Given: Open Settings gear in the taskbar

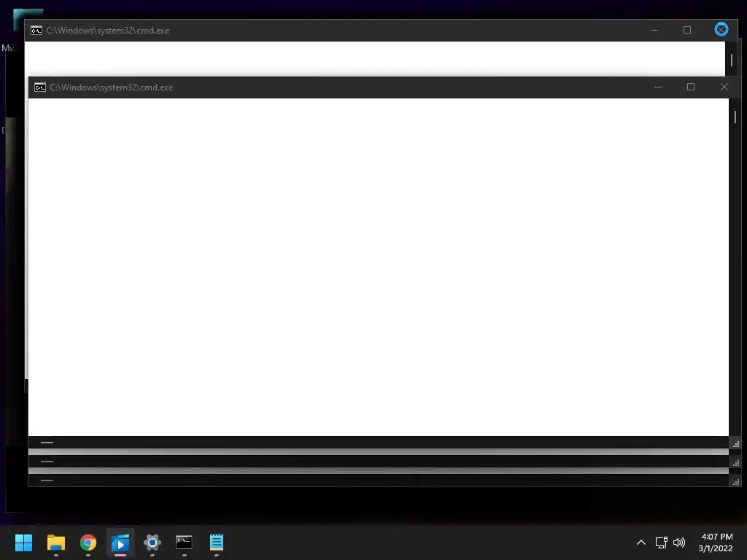Looking at the screenshot, I should (x=152, y=542).
